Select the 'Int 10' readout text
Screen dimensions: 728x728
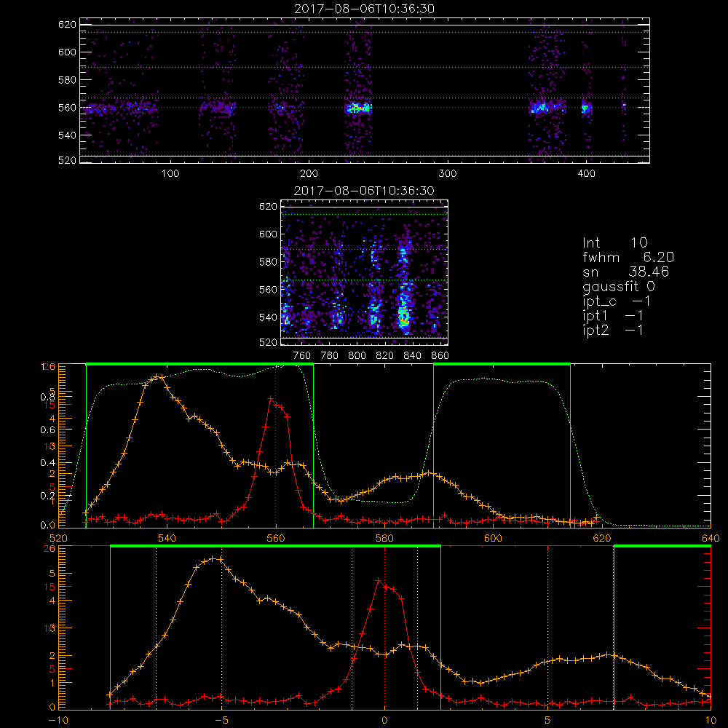615,242
